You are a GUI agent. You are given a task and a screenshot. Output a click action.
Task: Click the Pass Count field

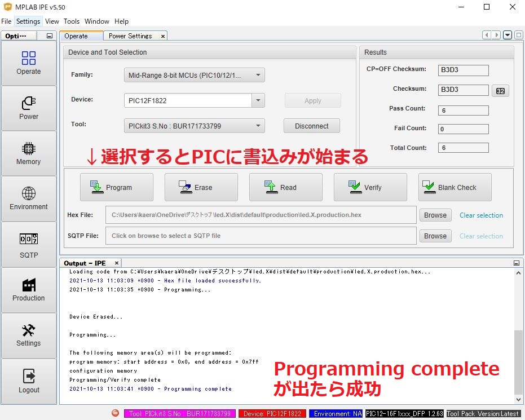(463, 110)
